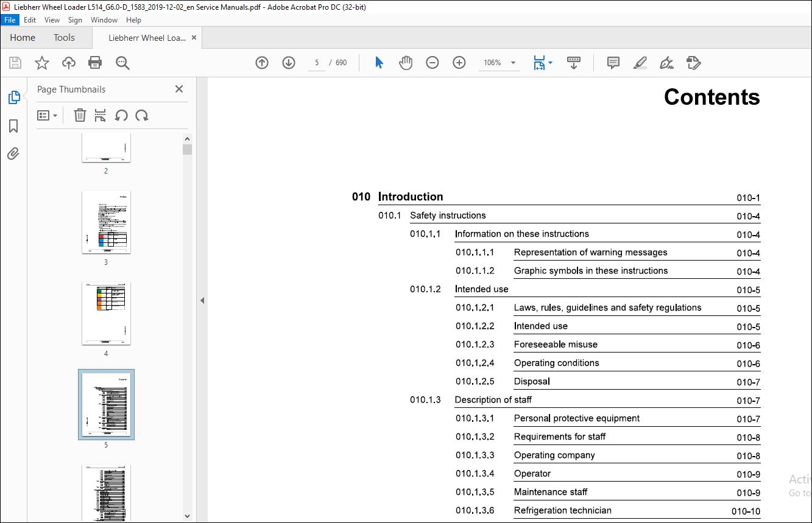Click Safety instructions contents entry
The image size is (812, 523).
click(x=448, y=216)
